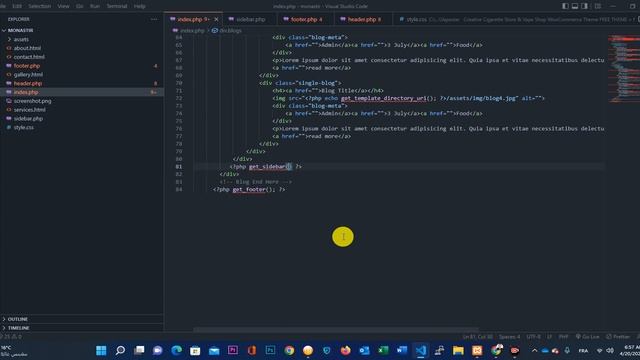Open Outlook from taskbar
Screen dimensions: 640x360
[364, 350]
